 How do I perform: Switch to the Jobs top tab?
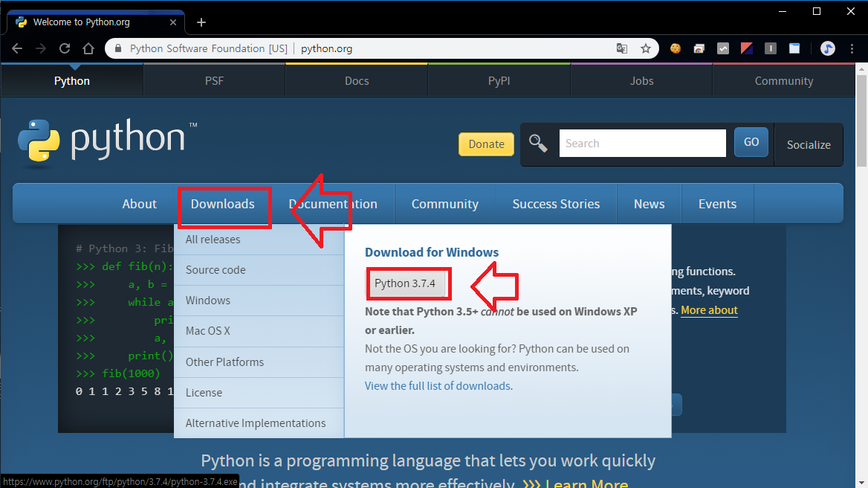(641, 81)
